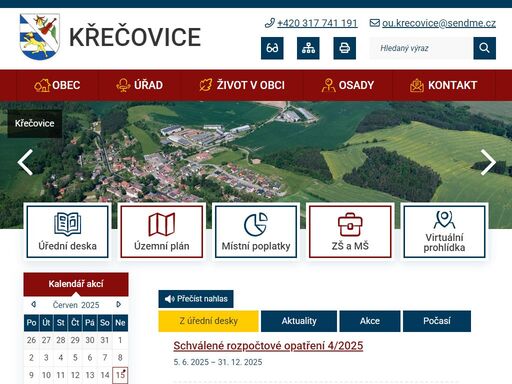Screen dimensions: 512x384
Task: Click the 'Červen 2025' month label
Action: pyautogui.click(x=76, y=305)
